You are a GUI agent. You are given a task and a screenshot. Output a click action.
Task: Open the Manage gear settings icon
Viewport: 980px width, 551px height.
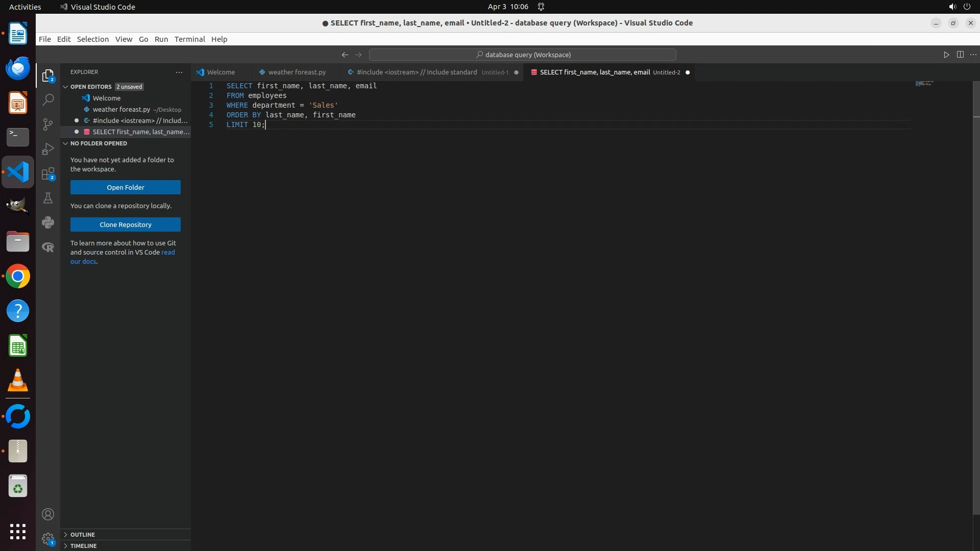coord(48,539)
